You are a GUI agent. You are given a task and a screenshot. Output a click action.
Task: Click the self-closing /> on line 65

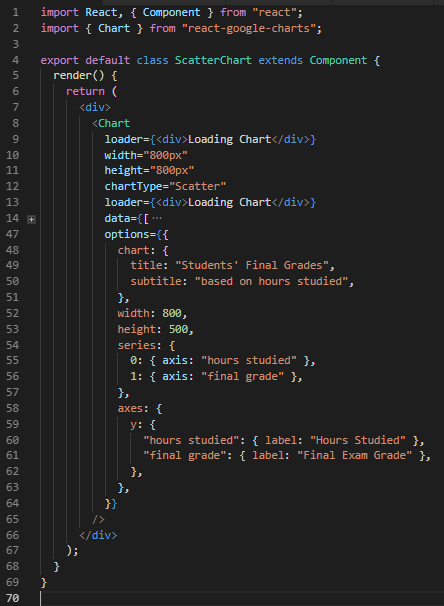[x=98, y=519]
